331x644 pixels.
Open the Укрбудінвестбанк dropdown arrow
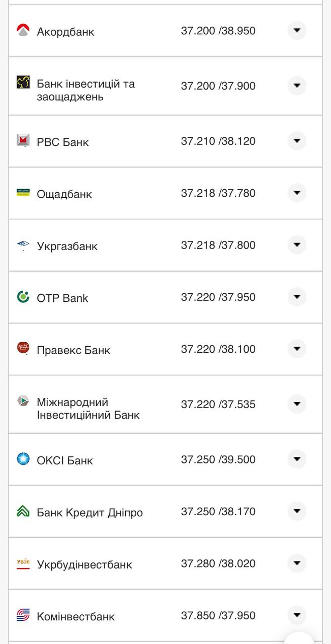click(297, 563)
